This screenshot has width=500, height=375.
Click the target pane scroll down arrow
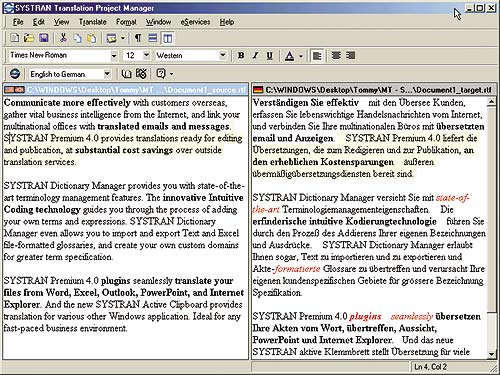click(491, 354)
